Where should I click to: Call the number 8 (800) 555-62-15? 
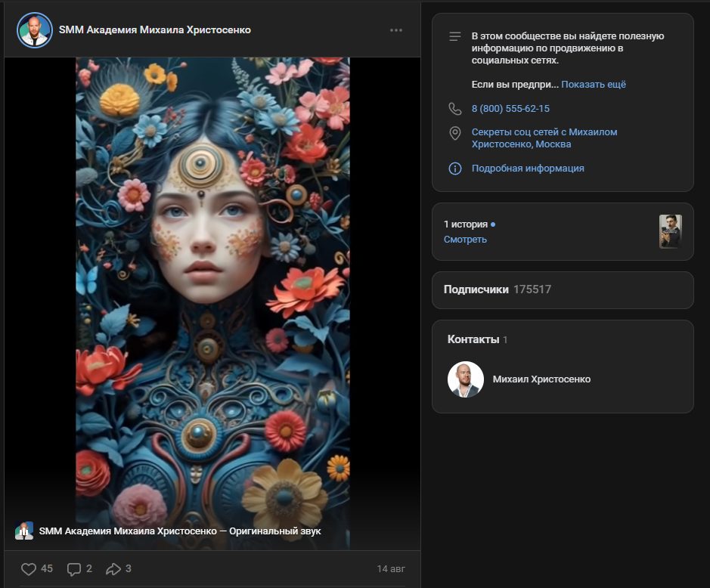510,109
